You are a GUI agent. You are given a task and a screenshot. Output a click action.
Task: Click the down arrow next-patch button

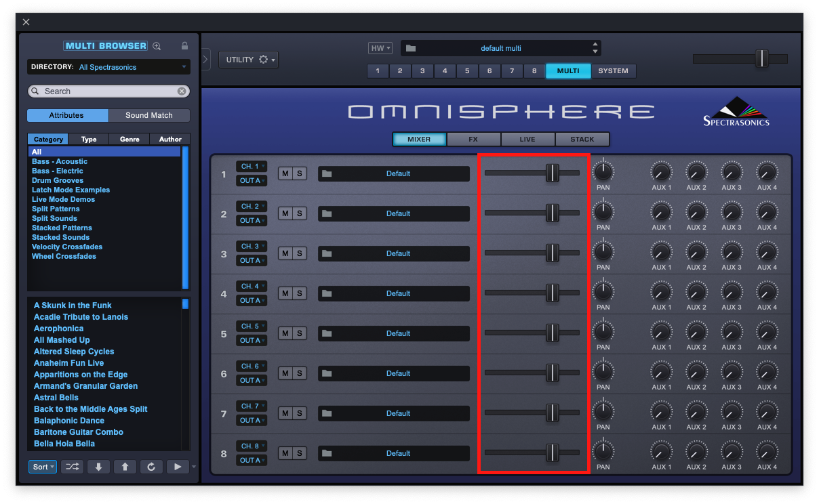pyautogui.click(x=98, y=467)
